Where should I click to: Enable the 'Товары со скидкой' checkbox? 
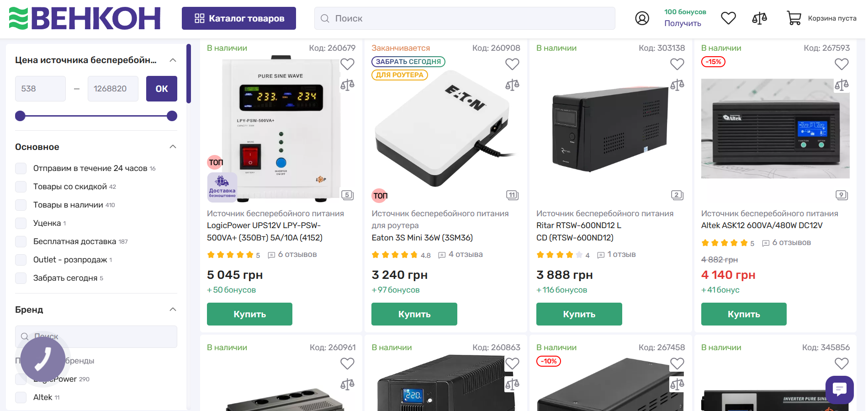(x=21, y=187)
